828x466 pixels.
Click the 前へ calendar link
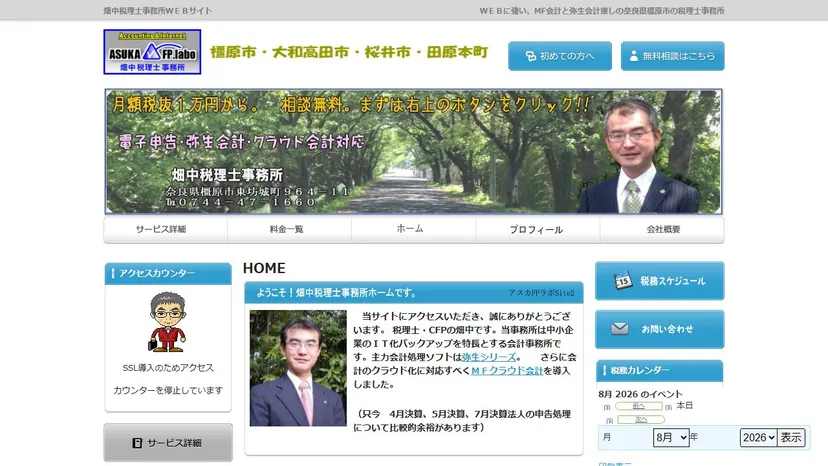point(638,406)
